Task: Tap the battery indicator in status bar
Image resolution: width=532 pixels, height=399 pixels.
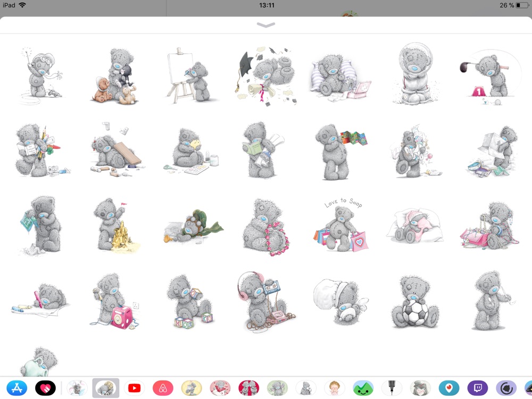Action: click(x=522, y=5)
